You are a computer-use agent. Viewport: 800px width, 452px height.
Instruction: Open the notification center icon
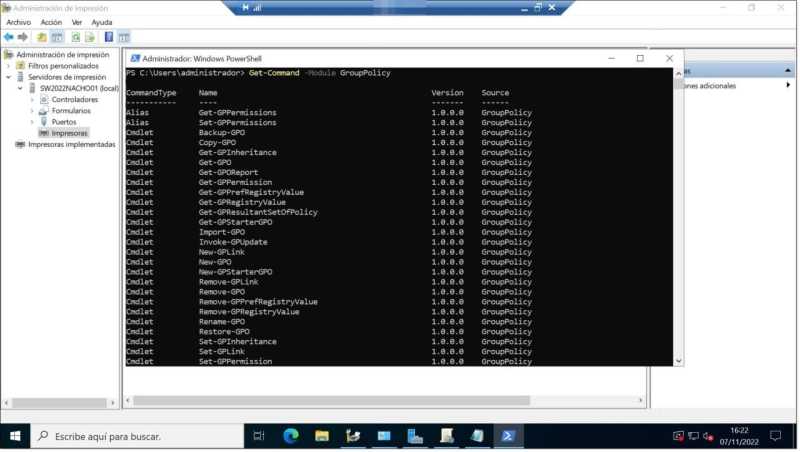click(x=776, y=436)
